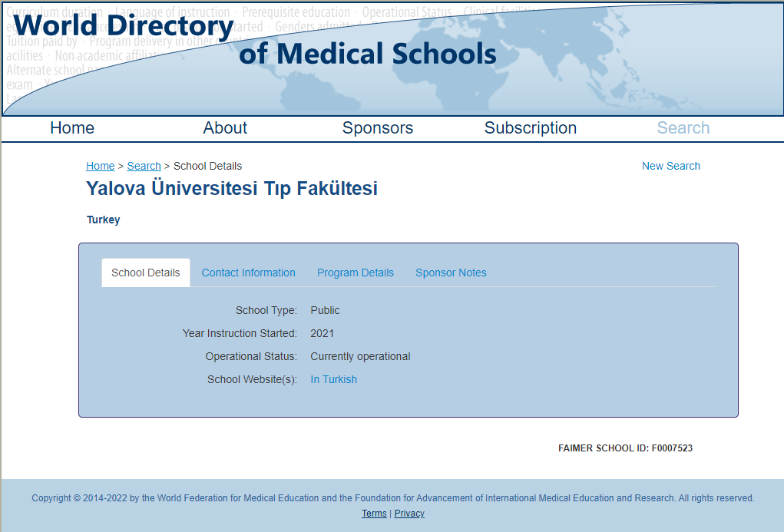
Task: Open the Home navigation menu item
Action: [72, 128]
